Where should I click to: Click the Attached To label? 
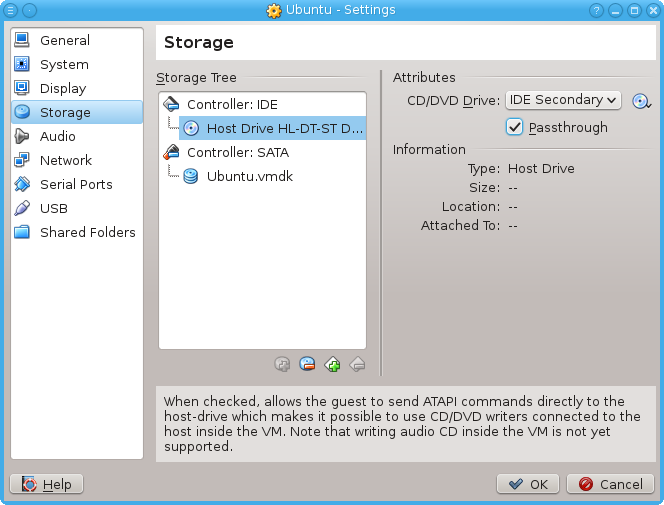[x=460, y=226]
